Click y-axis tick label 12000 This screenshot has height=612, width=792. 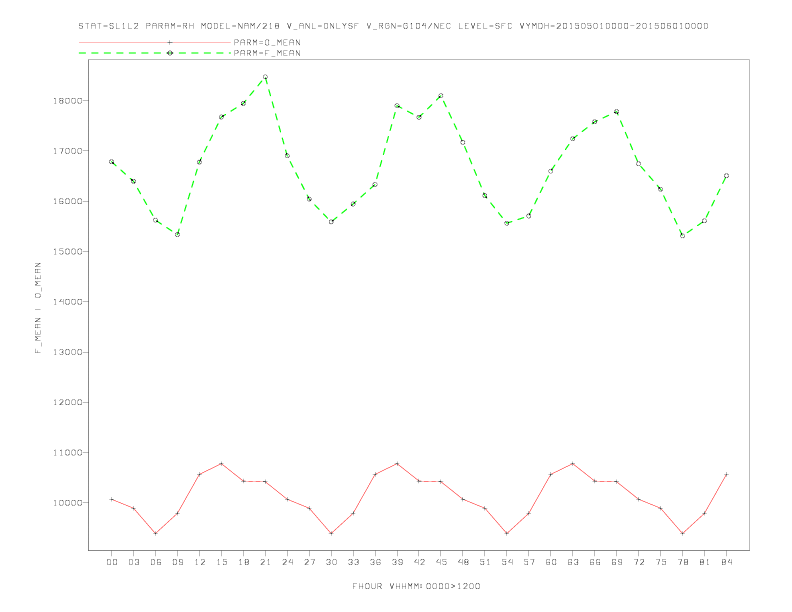coord(67,402)
